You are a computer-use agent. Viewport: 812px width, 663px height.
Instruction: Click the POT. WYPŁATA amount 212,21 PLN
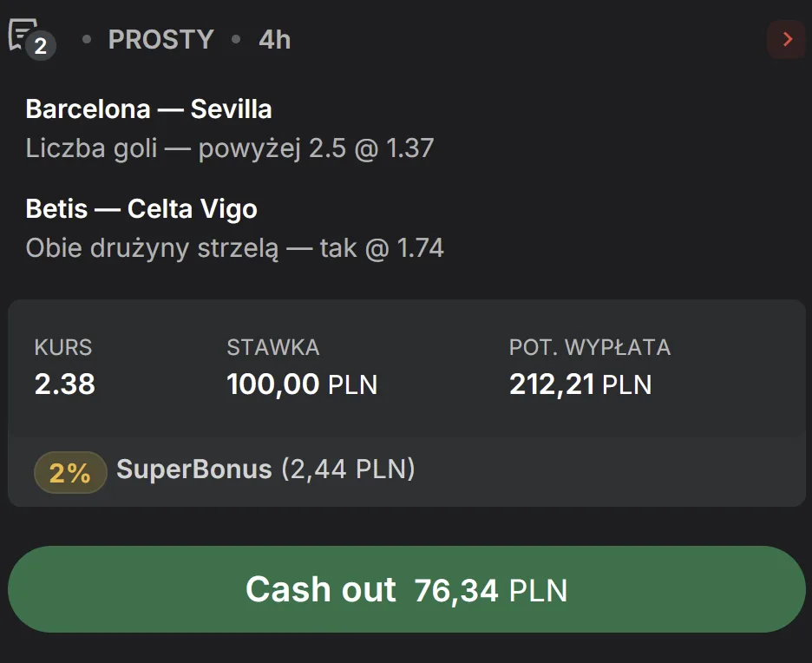(x=580, y=384)
